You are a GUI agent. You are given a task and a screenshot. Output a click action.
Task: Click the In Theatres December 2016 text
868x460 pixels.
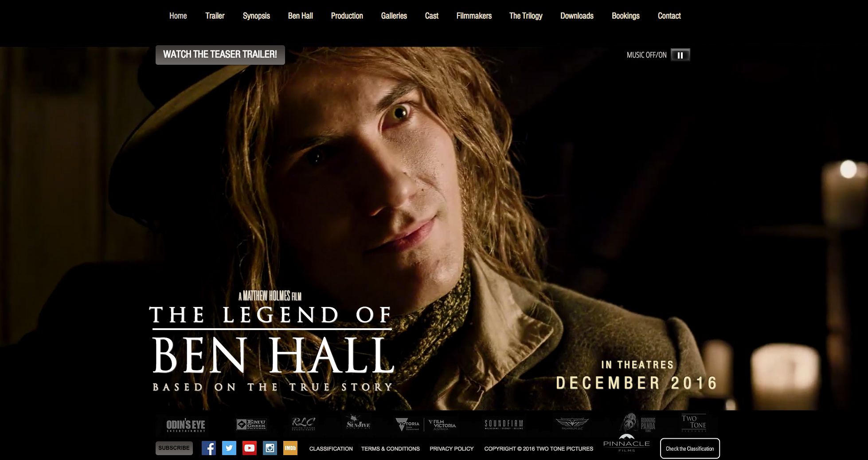click(637, 376)
